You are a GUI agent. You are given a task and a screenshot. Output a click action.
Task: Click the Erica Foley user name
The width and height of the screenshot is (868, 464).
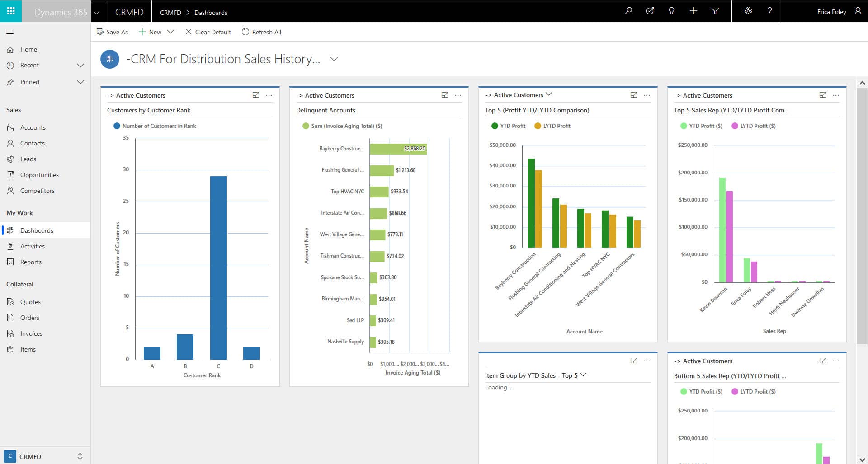[x=831, y=12]
